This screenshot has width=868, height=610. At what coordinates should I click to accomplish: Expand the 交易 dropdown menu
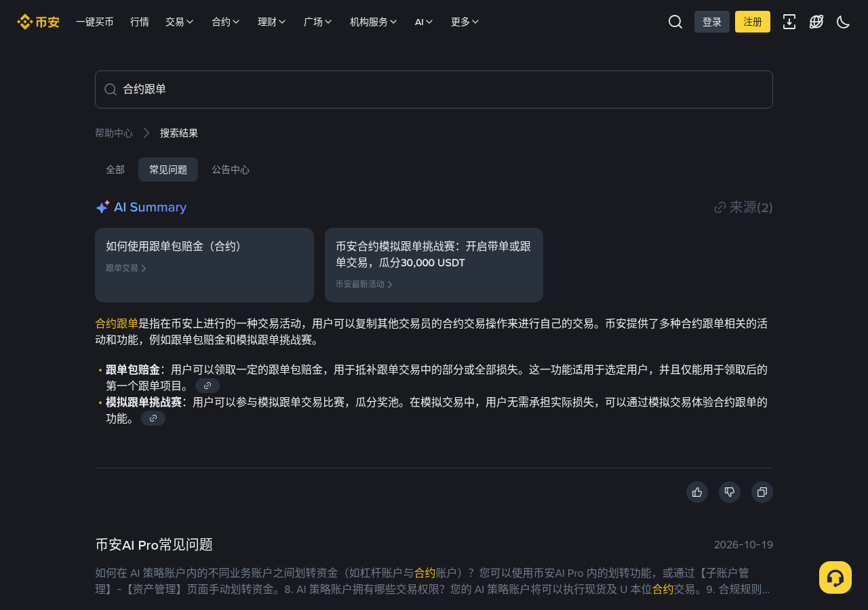pyautogui.click(x=180, y=22)
